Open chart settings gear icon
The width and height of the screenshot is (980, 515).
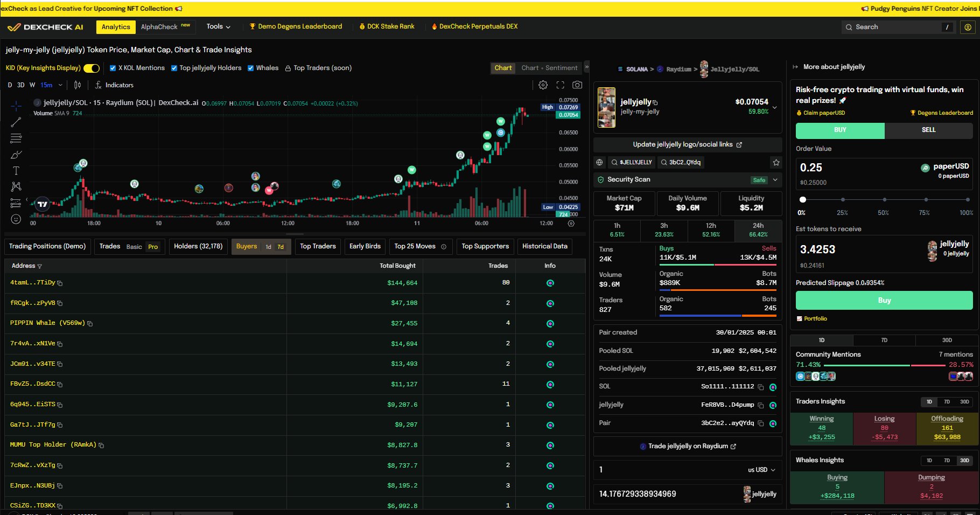coord(543,85)
